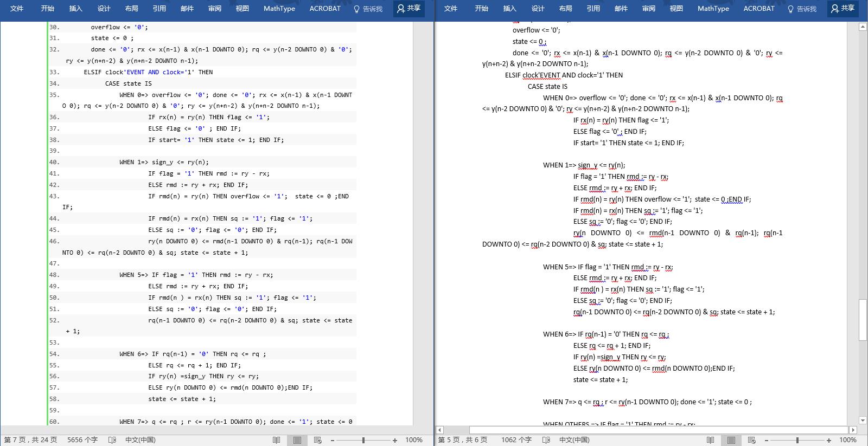Click zoom slider handle in left window
Viewport: 868px width, 446px height.
point(363,440)
